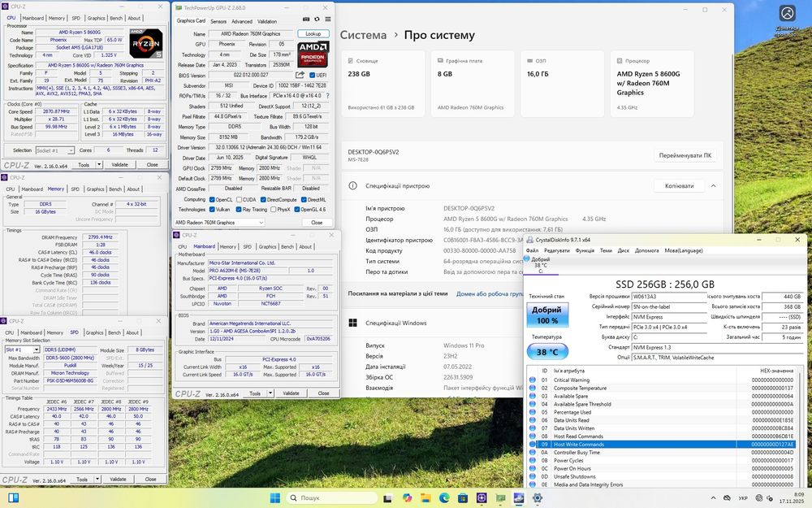The image size is (812, 508).
Task: Collapse the device specifications section chevron
Action: [712, 186]
